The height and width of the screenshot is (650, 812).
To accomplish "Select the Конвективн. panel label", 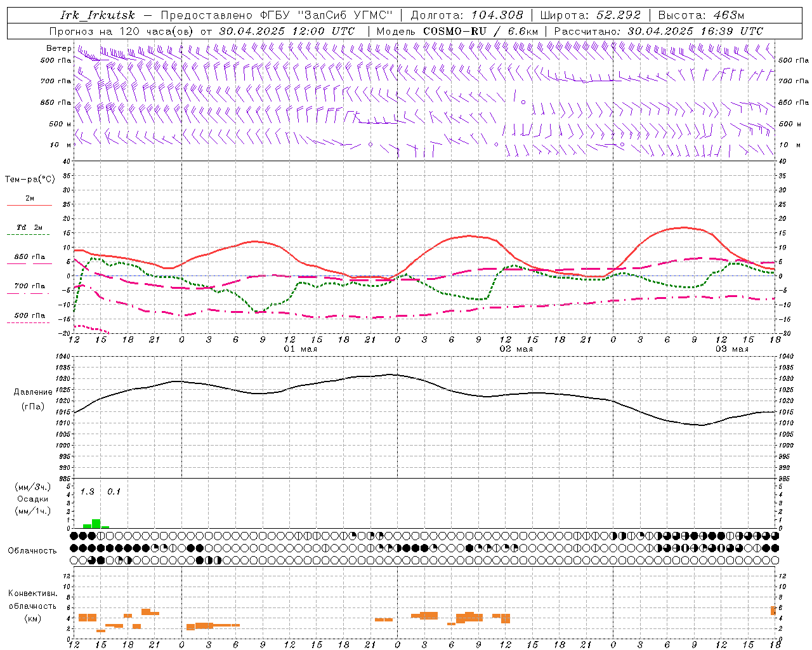I will point(33,594).
